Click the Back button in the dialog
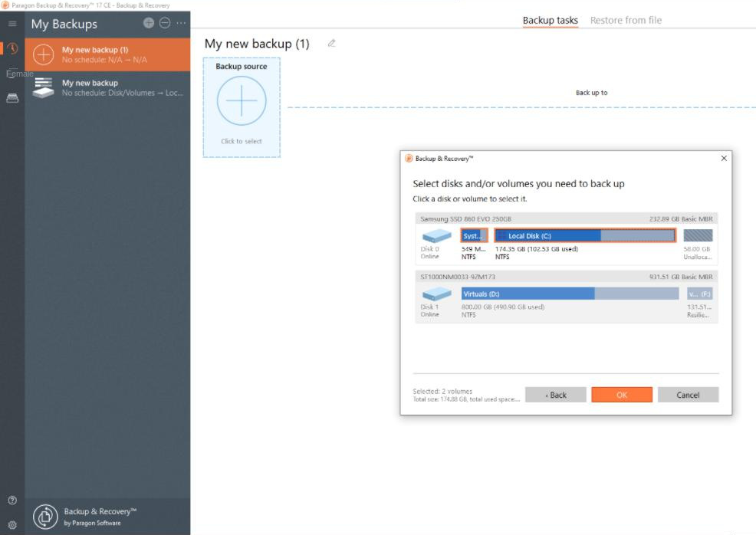Image resolution: width=756 pixels, height=535 pixels. pos(555,394)
